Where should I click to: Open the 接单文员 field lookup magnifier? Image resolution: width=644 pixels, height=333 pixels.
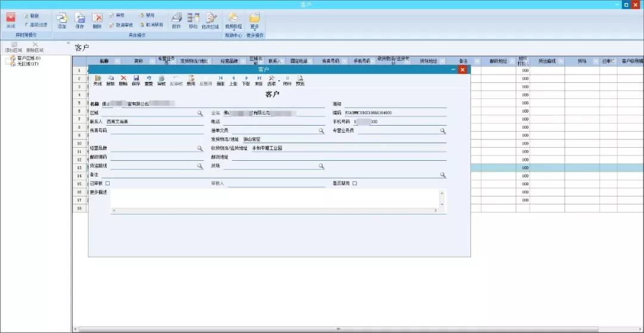321,131
